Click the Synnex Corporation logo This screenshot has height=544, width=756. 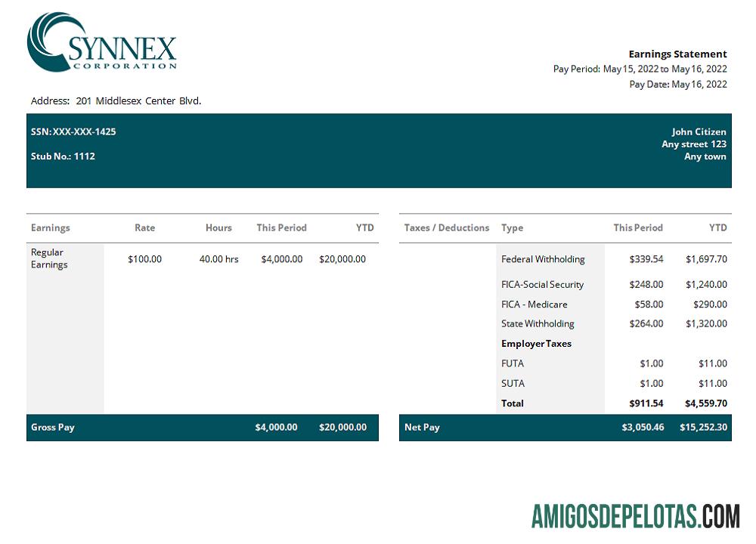click(101, 42)
